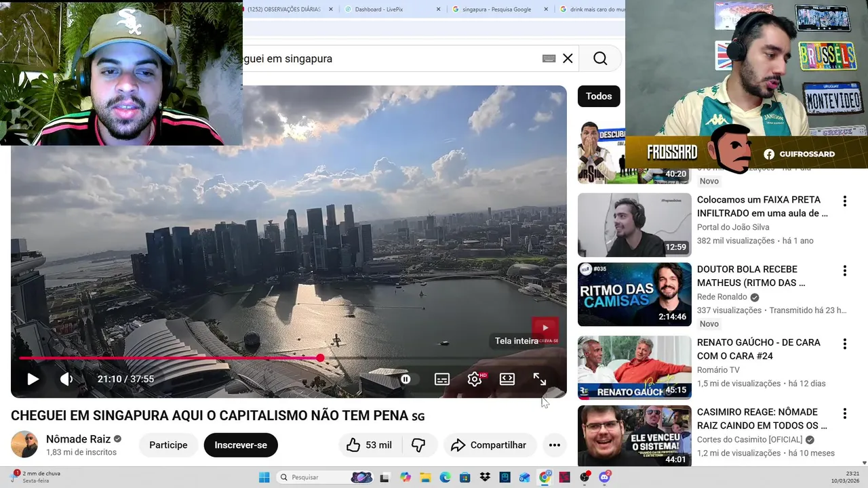This screenshot has height=488, width=868.
Task: Click the 21:10 / 37:55 time display
Action: point(125,379)
